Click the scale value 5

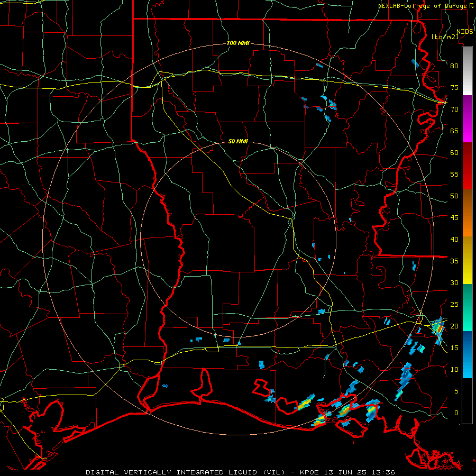click(x=456, y=391)
